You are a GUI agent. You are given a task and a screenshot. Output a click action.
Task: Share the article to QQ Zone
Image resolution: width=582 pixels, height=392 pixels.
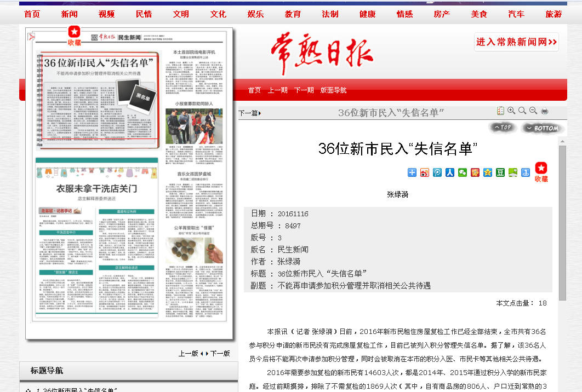(x=488, y=172)
